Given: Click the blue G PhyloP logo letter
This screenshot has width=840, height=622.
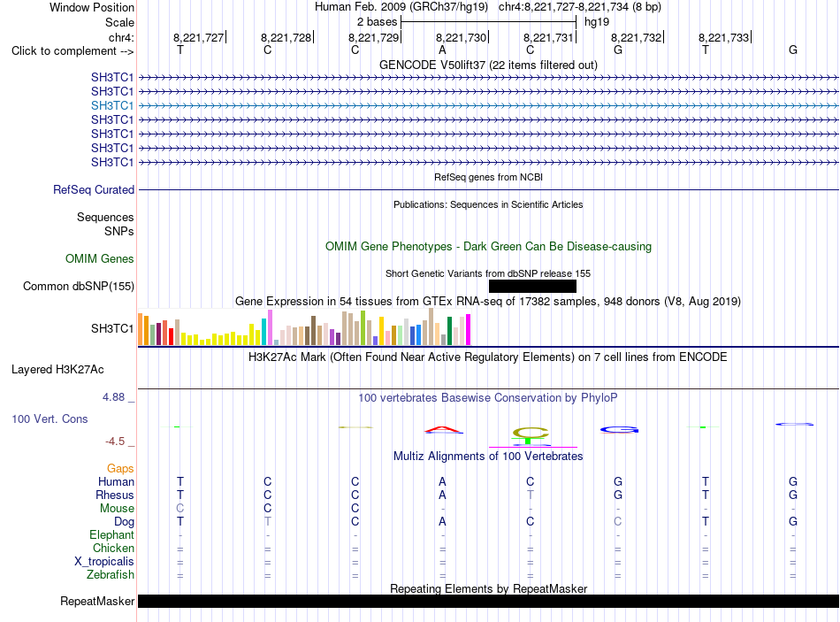Looking at the screenshot, I should pos(619,429).
